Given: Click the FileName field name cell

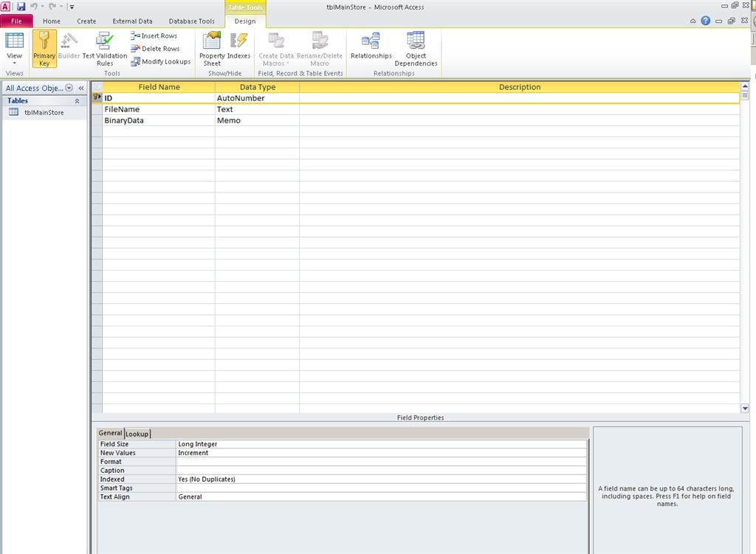Looking at the screenshot, I should 159,109.
